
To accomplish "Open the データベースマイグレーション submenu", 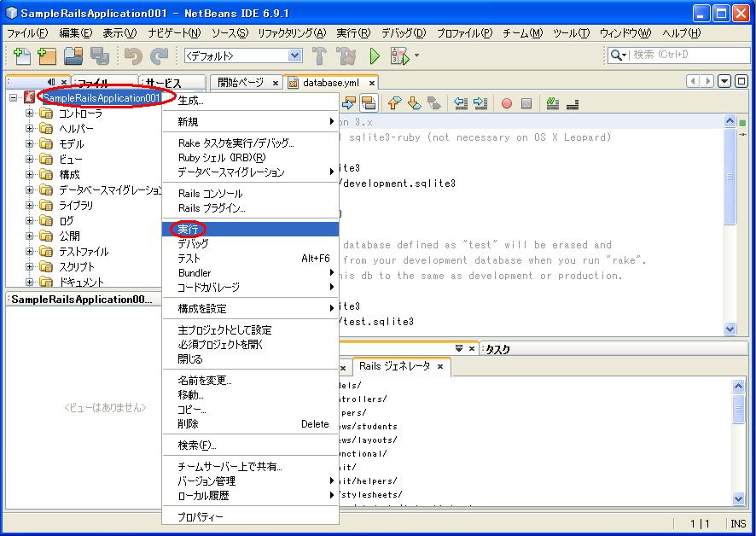I will pos(250,172).
